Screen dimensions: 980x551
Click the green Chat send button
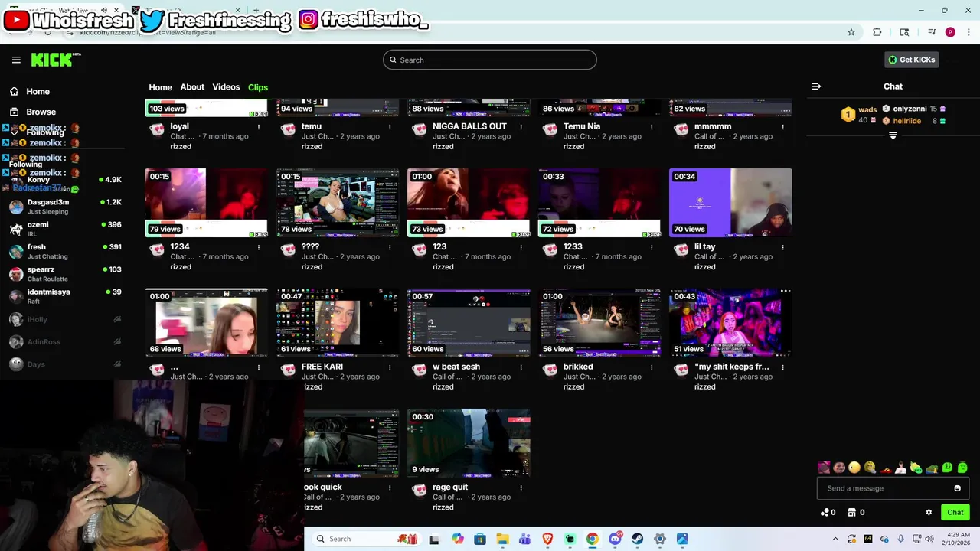955,512
